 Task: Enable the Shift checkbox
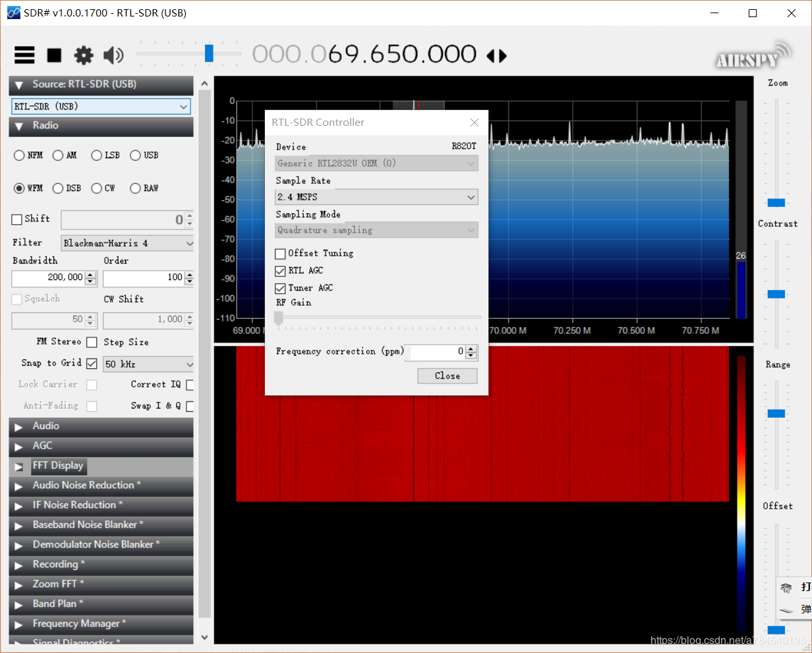pyautogui.click(x=17, y=219)
